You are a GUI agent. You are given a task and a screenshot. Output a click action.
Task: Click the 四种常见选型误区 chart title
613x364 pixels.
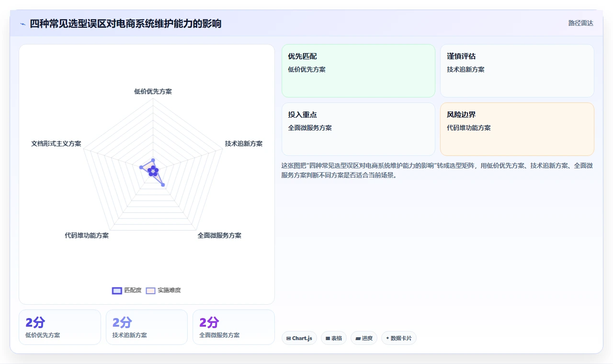[x=125, y=23]
